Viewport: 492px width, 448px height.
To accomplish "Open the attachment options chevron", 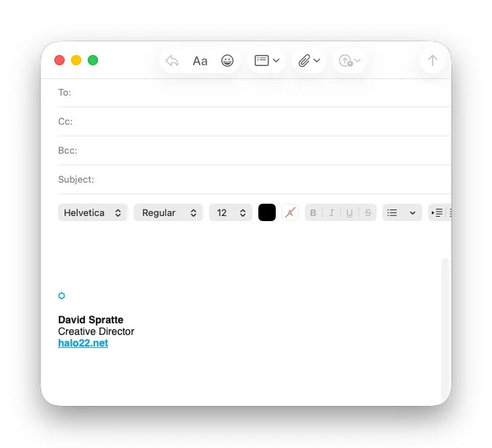I will (317, 60).
